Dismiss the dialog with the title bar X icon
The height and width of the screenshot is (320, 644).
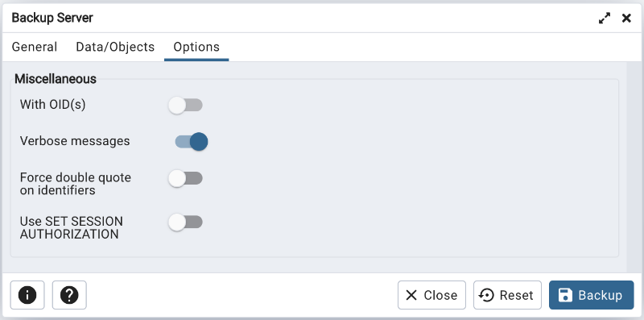pyautogui.click(x=626, y=18)
